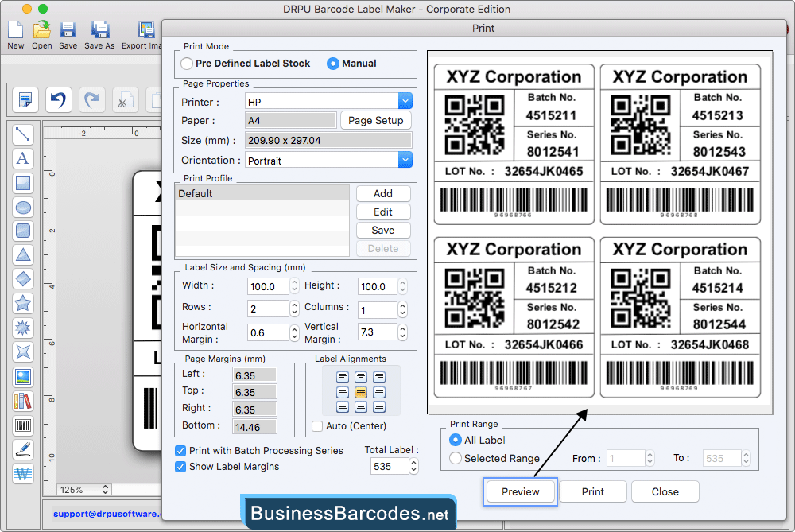Choose the Selected Range option

pyautogui.click(x=456, y=458)
